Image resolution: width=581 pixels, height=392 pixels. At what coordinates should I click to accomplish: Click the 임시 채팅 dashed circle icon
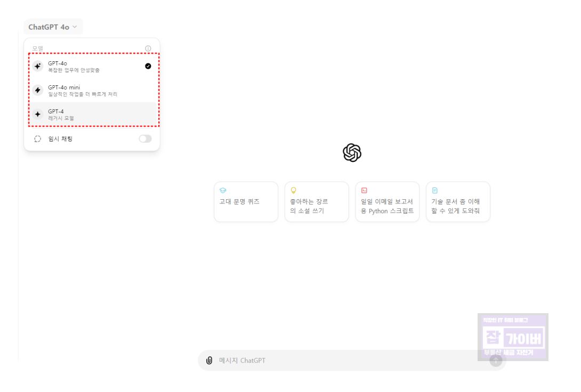pos(38,139)
